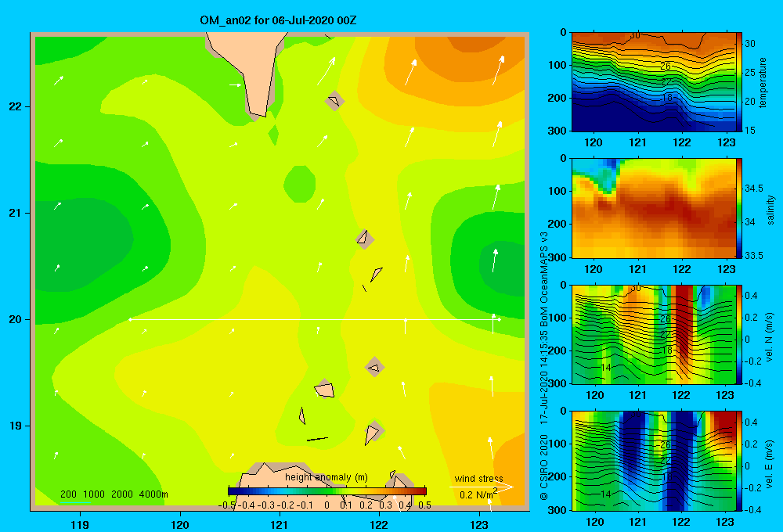The width and height of the screenshot is (783, 532).
Task: Select the 'vel. N (m/s)' axis label
Action: coord(770,337)
